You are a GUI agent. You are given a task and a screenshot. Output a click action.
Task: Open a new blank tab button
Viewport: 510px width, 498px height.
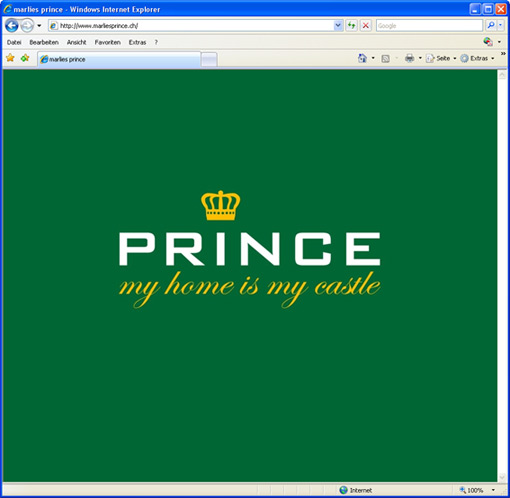pos(209,60)
